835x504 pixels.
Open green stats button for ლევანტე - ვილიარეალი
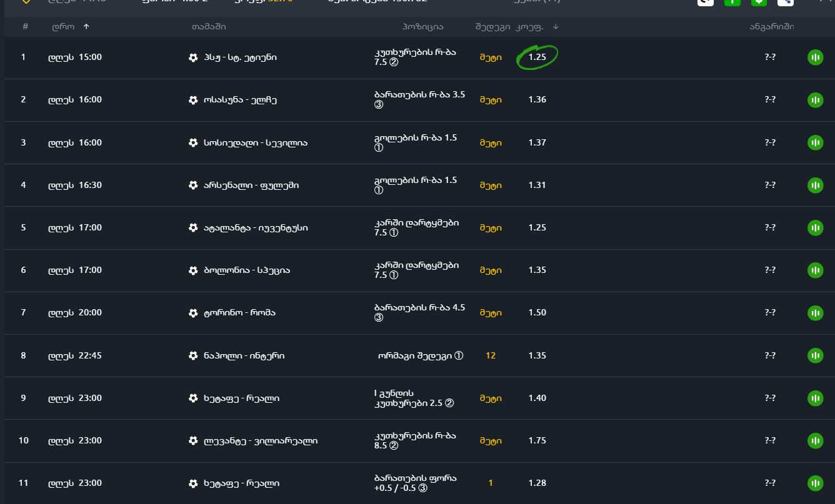tap(815, 441)
